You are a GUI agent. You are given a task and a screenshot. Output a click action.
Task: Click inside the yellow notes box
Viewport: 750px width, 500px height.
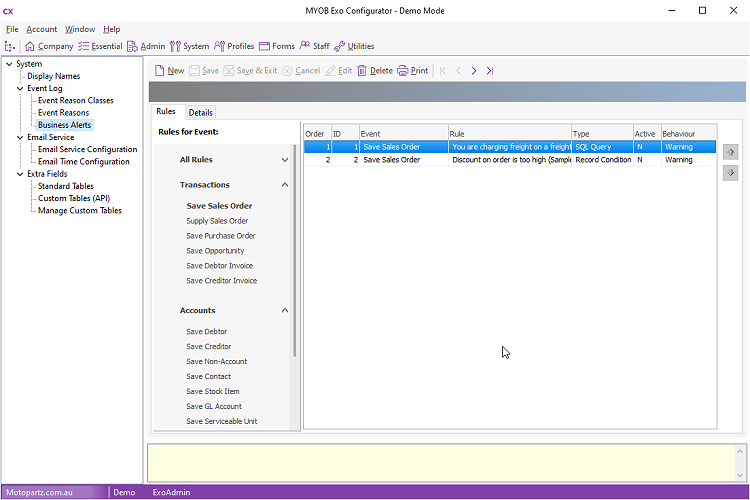[441, 463]
